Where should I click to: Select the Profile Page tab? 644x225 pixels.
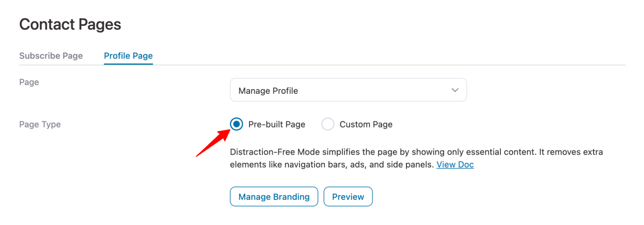pyautogui.click(x=128, y=56)
